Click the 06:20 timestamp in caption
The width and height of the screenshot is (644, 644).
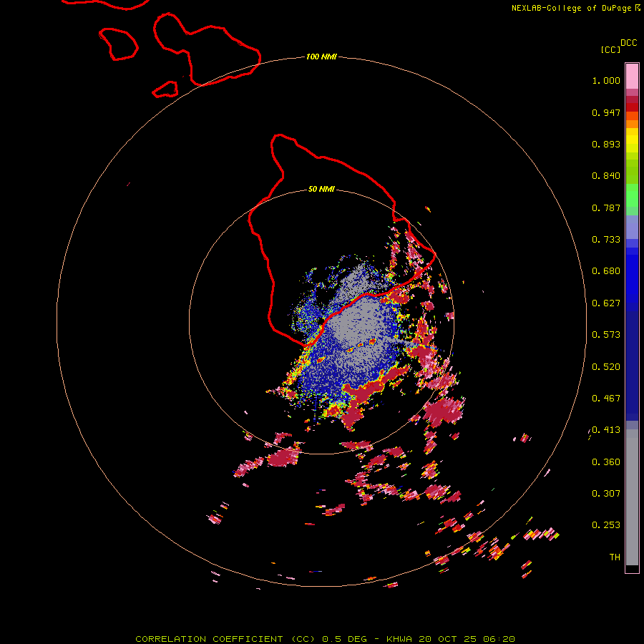pos(499,639)
